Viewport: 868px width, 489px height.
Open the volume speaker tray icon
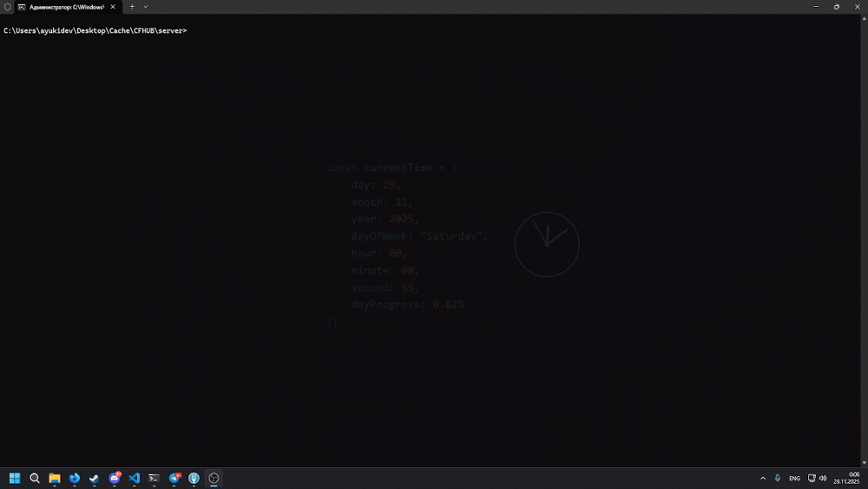[x=823, y=478]
